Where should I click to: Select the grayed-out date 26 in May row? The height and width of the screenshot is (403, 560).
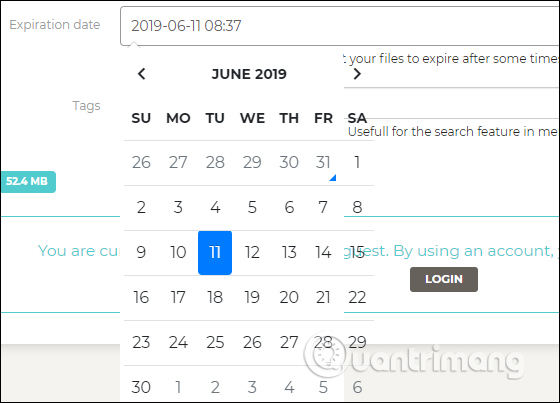click(x=141, y=163)
